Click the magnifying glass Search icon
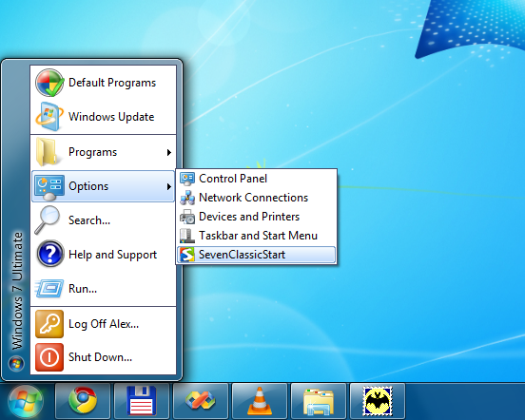This screenshot has width=525, height=420. 48,220
